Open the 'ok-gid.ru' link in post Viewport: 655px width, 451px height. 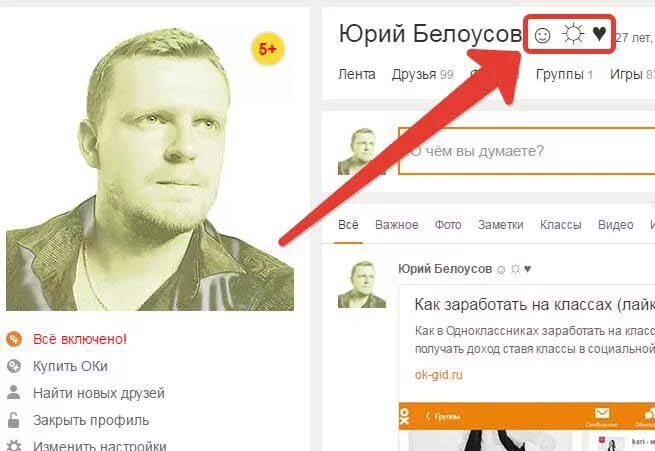pos(439,375)
